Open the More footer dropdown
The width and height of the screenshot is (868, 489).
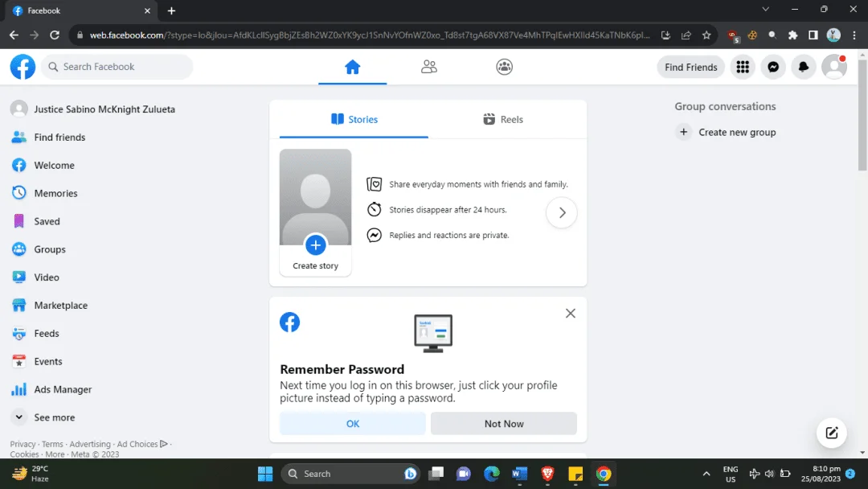coord(55,454)
